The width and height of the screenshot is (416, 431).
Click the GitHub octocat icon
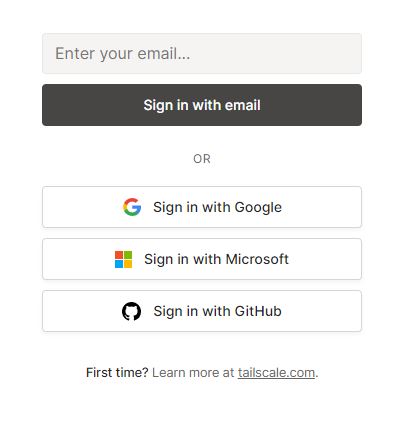click(x=131, y=311)
